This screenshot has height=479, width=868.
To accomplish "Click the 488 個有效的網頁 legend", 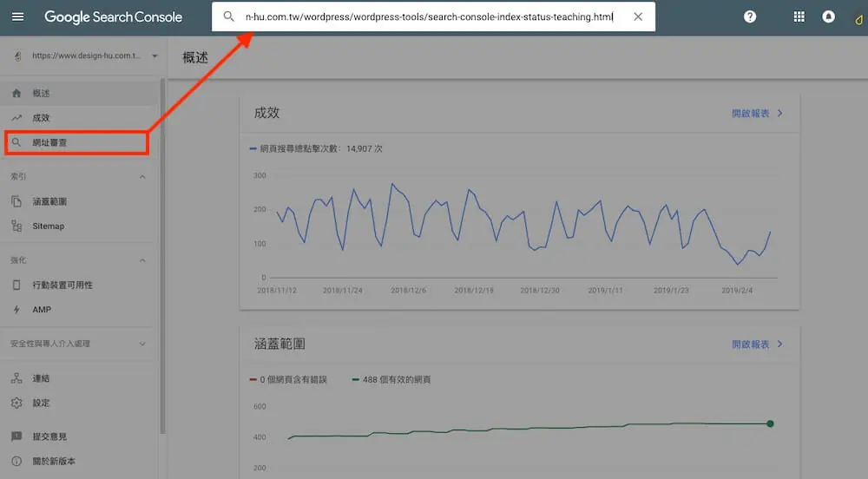I will [x=391, y=379].
